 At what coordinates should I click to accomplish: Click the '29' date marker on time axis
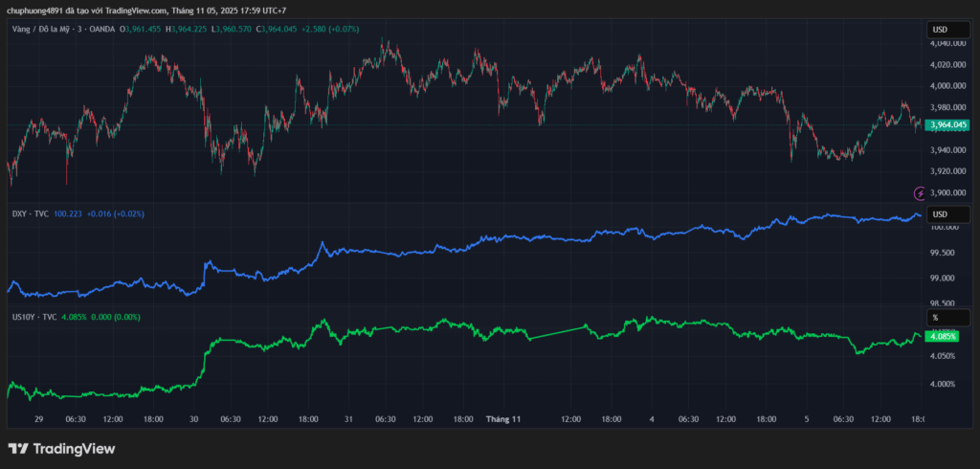pos(38,419)
